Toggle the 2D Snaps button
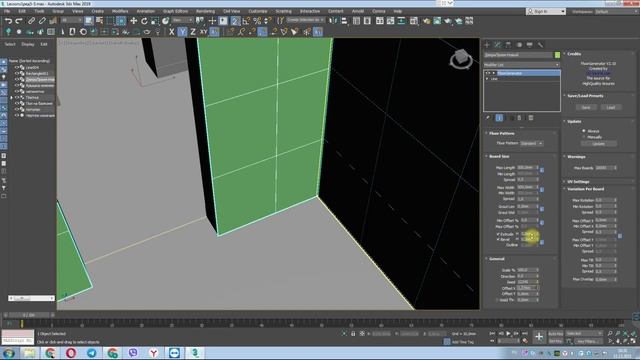Image resolution: width=640 pixels, height=360 pixels. pyautogui.click(x=236, y=21)
